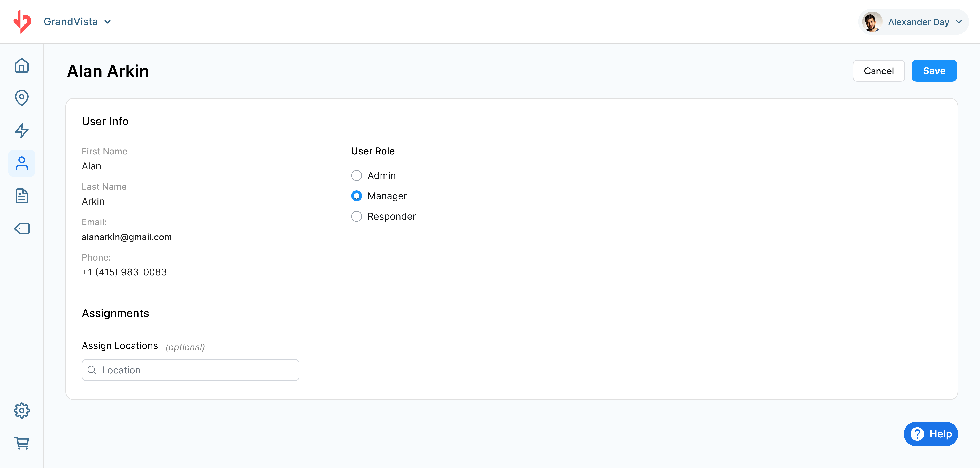Expand the GrandVista organization dropdown

[77, 22]
